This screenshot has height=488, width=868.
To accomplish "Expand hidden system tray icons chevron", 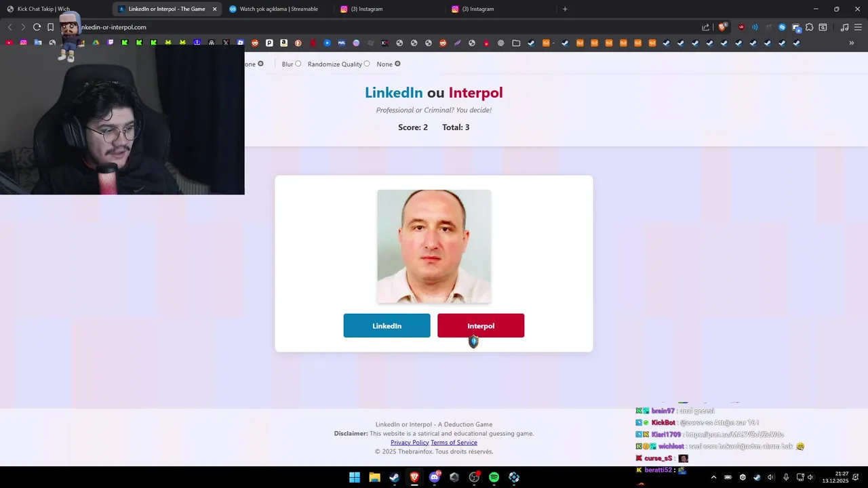I will coord(714,477).
